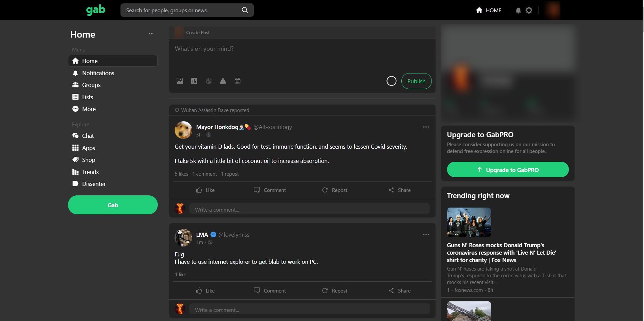View the 1 repost link
The width and height of the screenshot is (644, 321).
[x=230, y=174]
